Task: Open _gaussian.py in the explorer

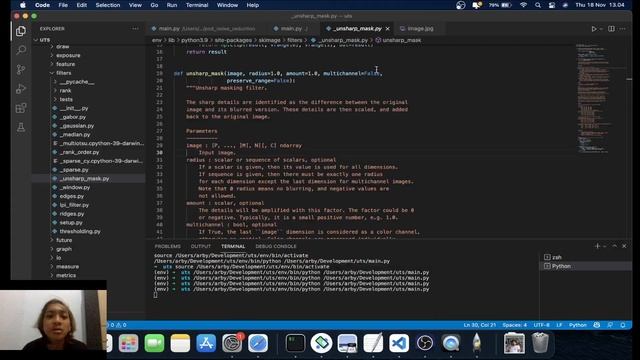Action: pyautogui.click(x=77, y=126)
